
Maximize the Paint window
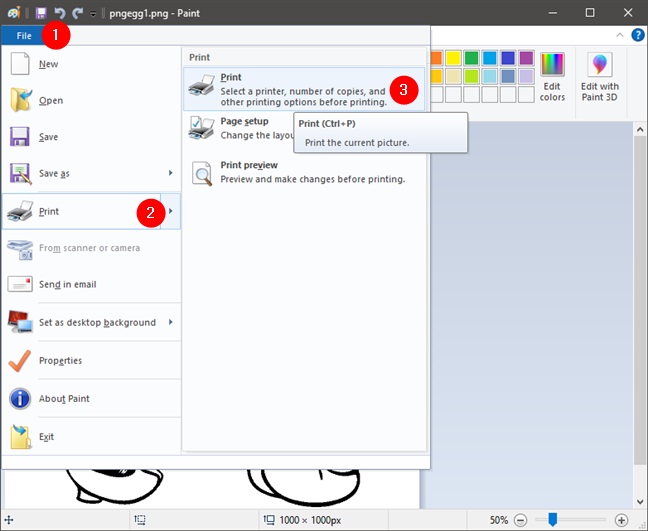click(x=590, y=13)
